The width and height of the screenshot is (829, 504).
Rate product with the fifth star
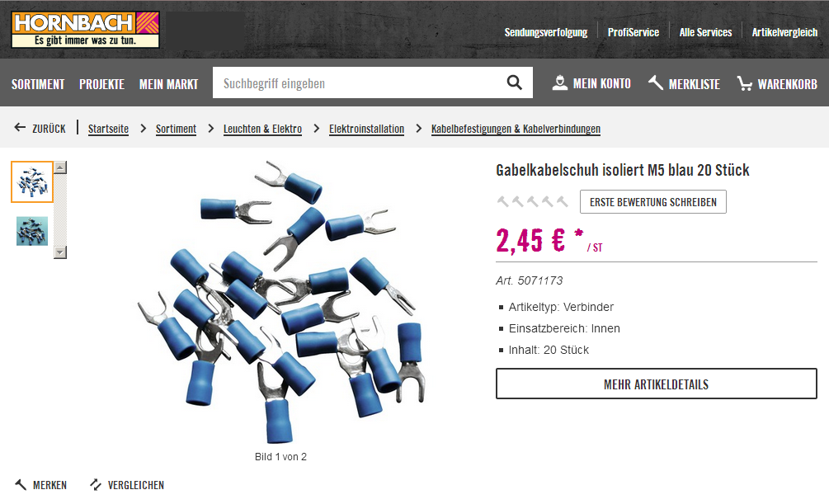[562, 201]
